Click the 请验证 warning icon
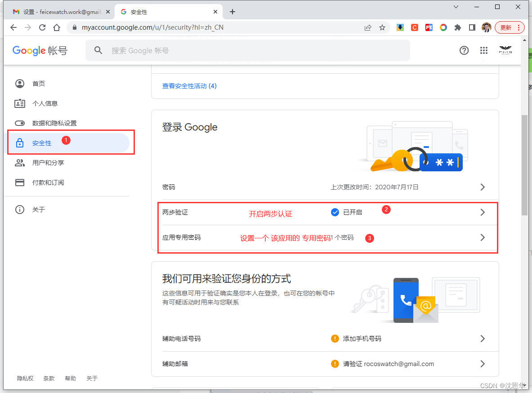Image resolution: width=532 pixels, height=393 pixels. 335,363
